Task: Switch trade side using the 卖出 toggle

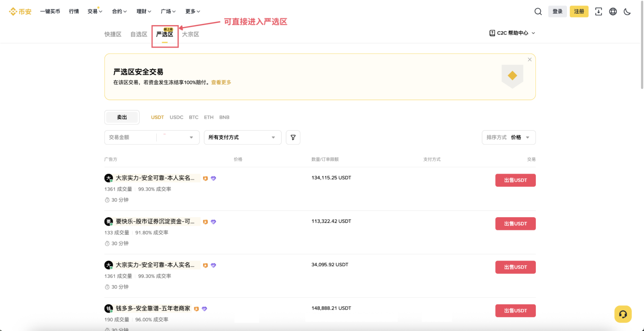Action: click(x=122, y=117)
